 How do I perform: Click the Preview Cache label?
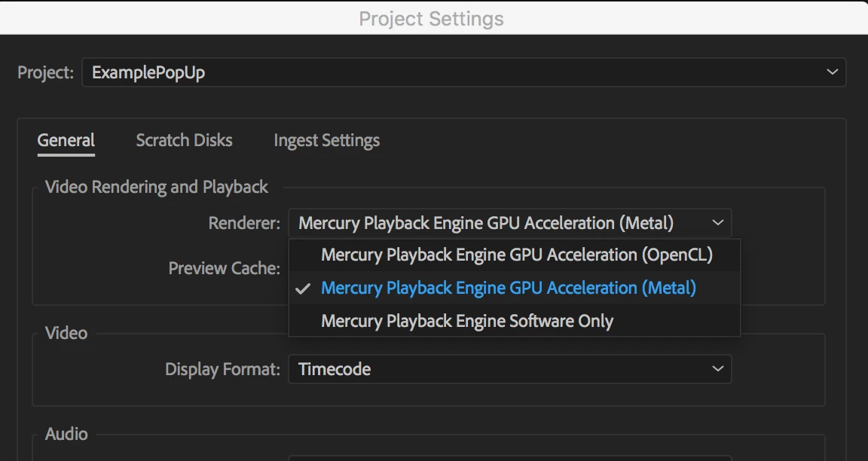224,268
